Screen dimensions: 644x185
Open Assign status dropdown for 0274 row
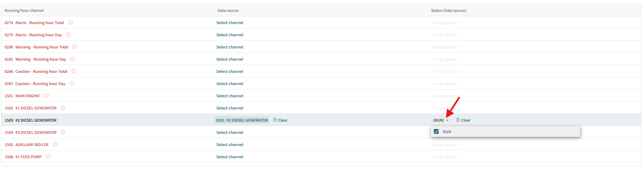click(x=446, y=23)
